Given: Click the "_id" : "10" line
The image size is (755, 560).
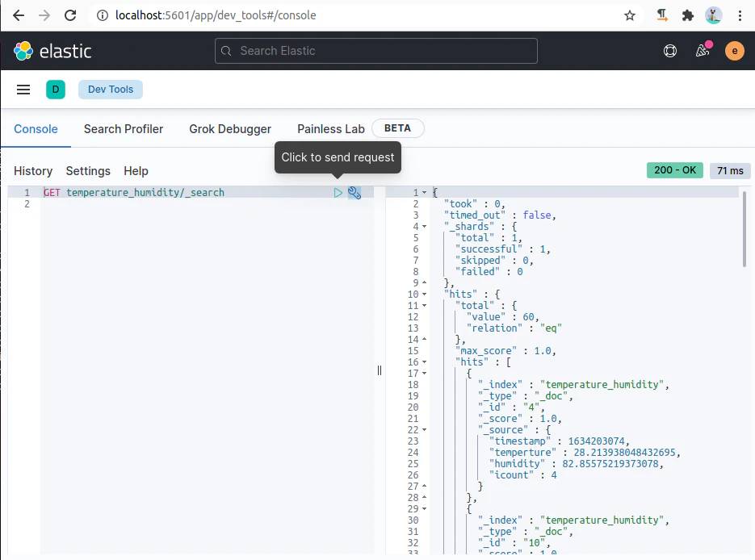Looking at the screenshot, I should tap(514, 543).
